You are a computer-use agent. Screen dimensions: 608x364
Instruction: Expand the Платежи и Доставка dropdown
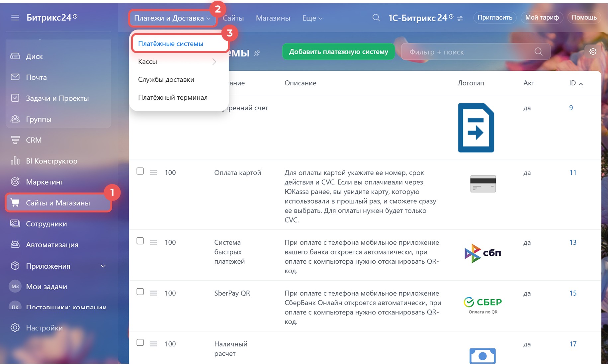click(172, 18)
